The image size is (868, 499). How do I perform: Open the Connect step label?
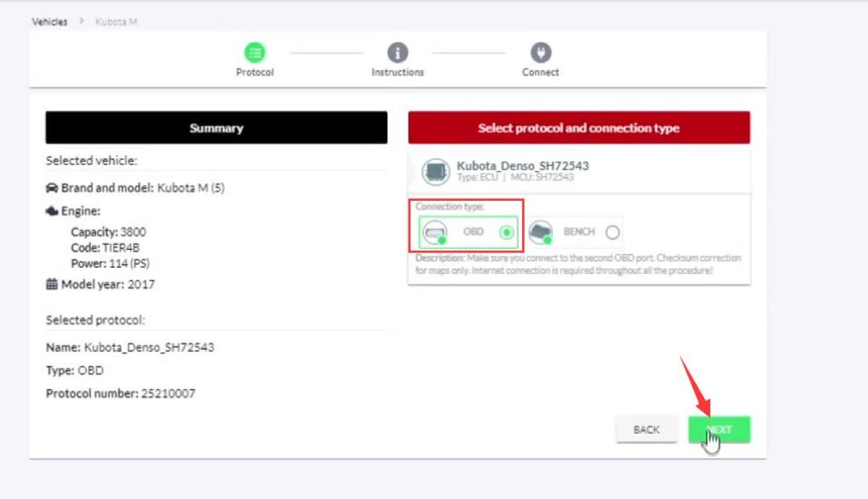(540, 73)
